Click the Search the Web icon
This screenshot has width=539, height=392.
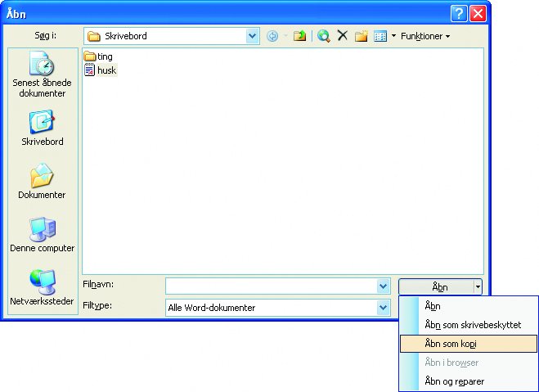(323, 36)
